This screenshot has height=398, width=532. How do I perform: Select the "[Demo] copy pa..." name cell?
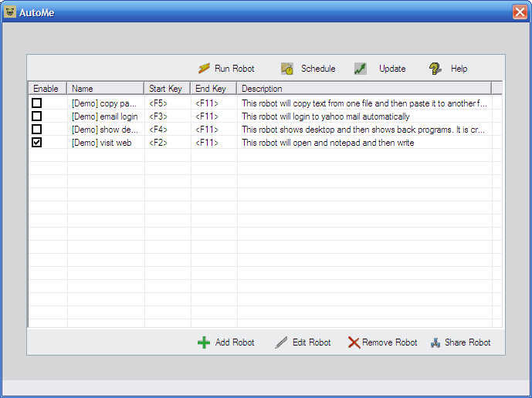pyautogui.click(x=104, y=103)
